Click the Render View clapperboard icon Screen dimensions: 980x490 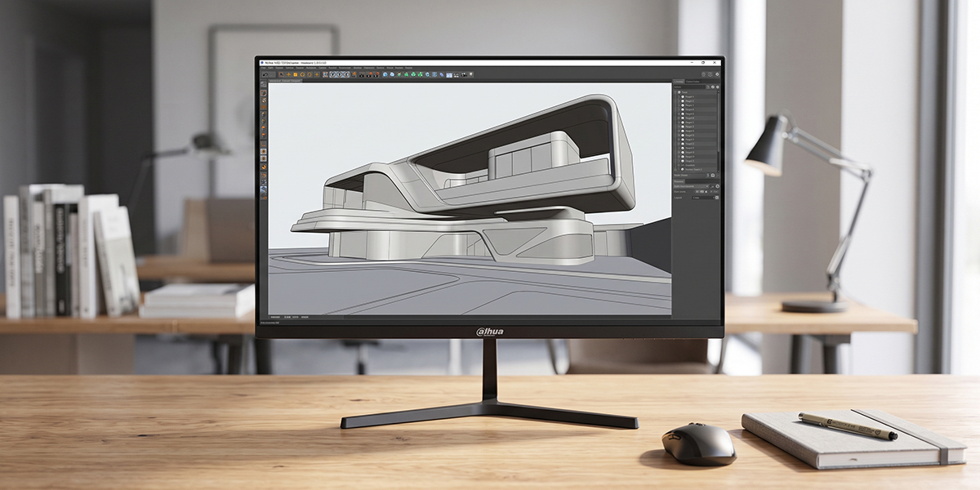[362, 74]
